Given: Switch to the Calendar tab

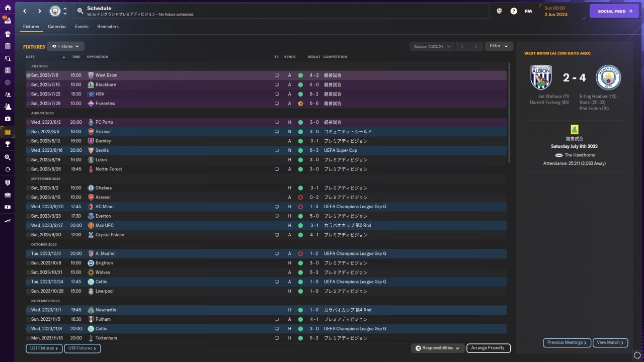Looking at the screenshot, I should point(57,27).
